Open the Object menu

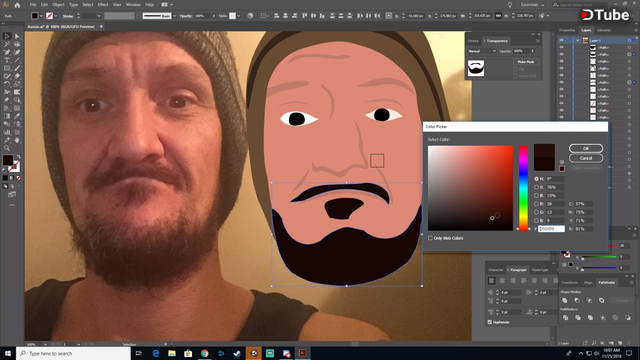(x=58, y=5)
